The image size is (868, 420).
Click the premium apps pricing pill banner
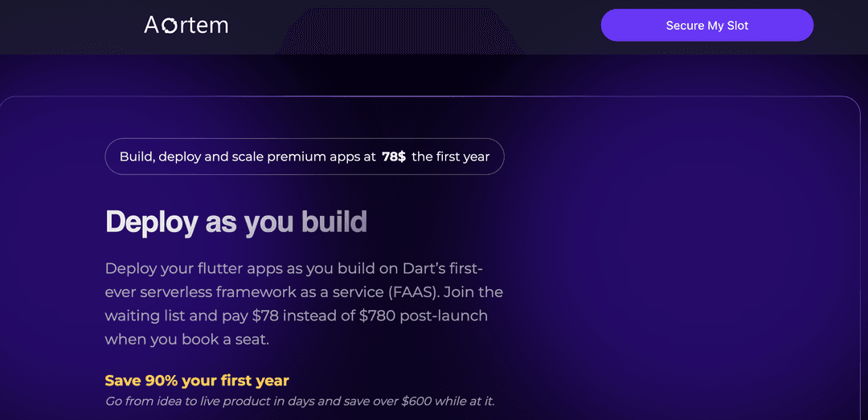[x=305, y=157]
